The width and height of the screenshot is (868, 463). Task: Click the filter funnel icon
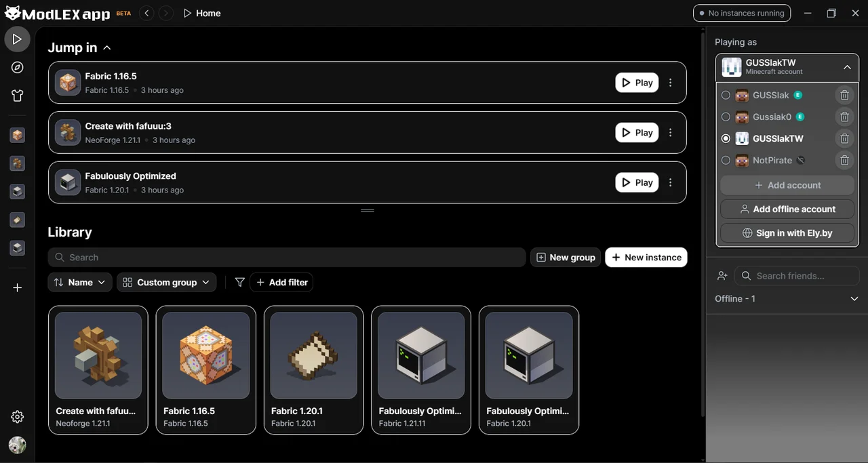point(239,282)
